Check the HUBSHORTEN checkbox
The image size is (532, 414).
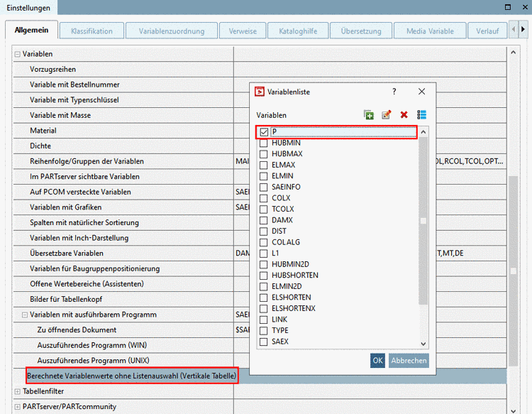[264, 276]
